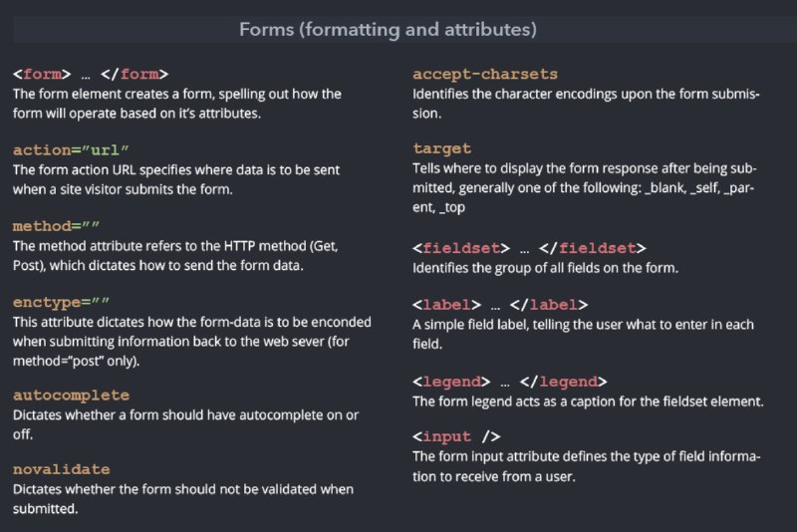Image resolution: width=797 pixels, height=532 pixels.
Task: Select the <fieldset> ... </fieldset> tag heading
Action: [529, 248]
